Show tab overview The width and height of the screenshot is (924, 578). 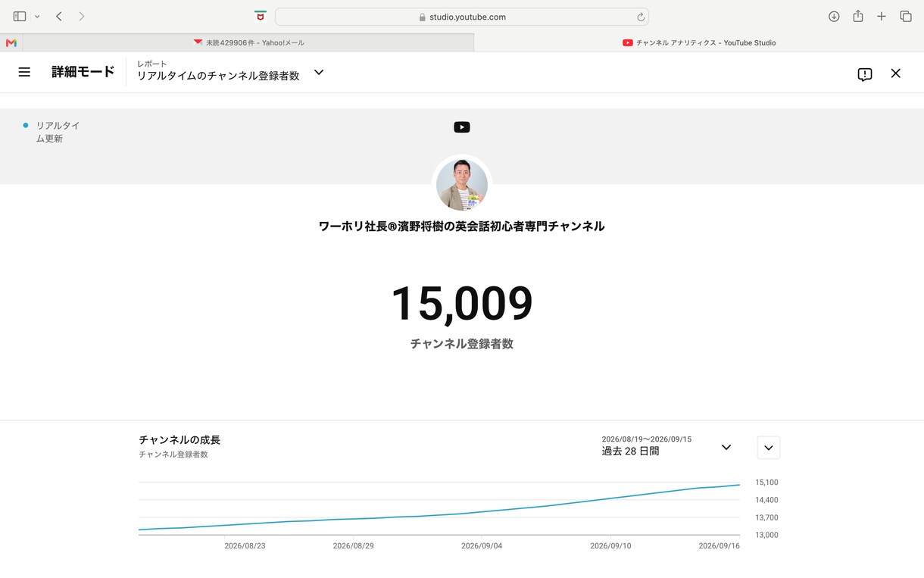[x=906, y=17]
